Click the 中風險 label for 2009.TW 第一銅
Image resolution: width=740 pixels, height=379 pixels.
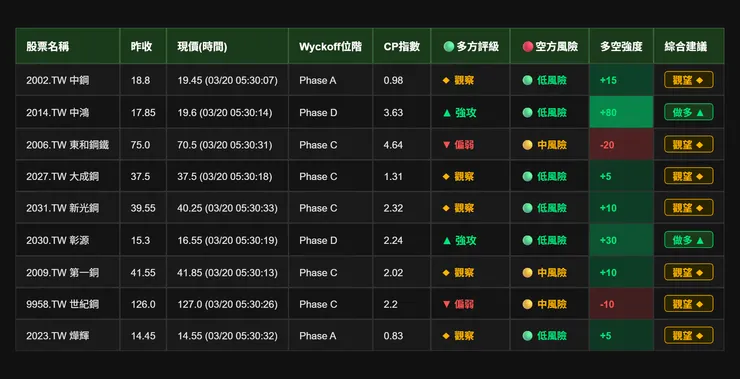[545, 272]
